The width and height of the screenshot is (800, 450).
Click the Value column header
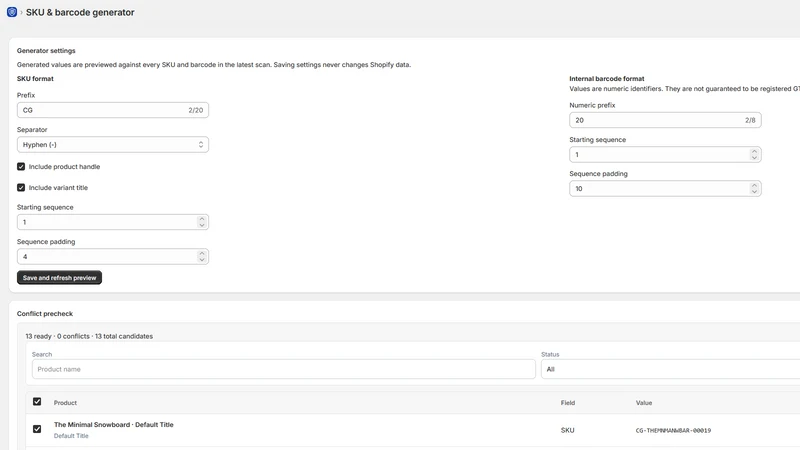pyautogui.click(x=644, y=403)
